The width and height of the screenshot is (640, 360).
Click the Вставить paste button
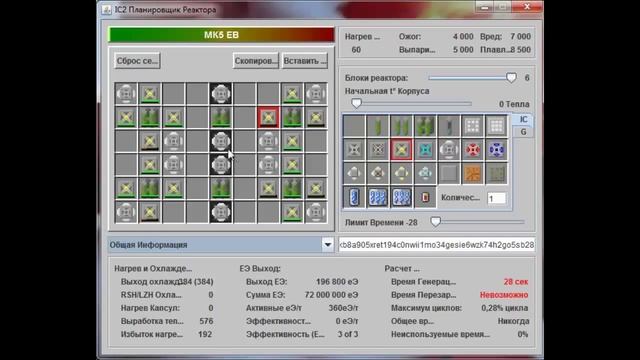[305, 61]
